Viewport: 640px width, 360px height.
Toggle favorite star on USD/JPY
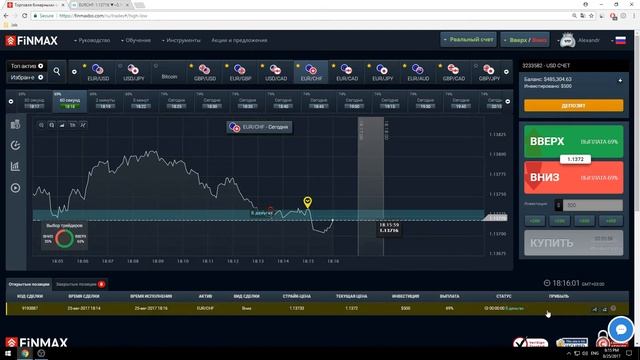120,66
